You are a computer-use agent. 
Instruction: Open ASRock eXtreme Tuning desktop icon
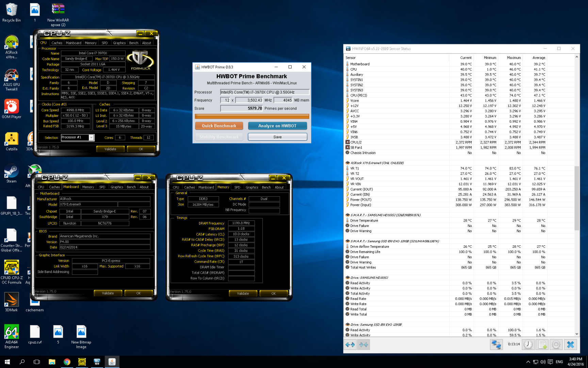[12, 47]
